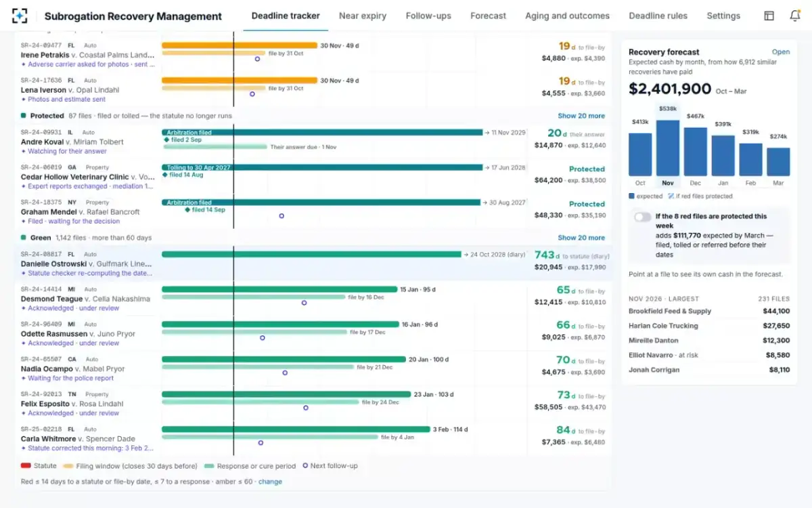Click 'Statute checker re-computing the date' note
This screenshot has width=812, height=508.
pos(87,274)
